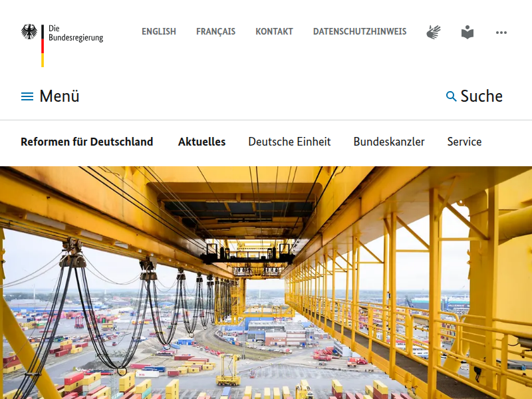Viewport: 532px width, 399px height.
Task: Open the sign language icon link
Action: click(434, 32)
